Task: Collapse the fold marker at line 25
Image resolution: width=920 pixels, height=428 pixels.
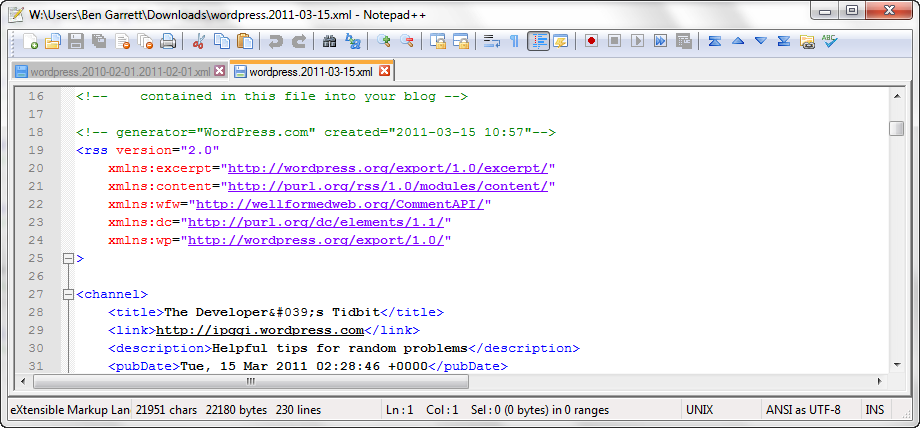Action: 68,258
